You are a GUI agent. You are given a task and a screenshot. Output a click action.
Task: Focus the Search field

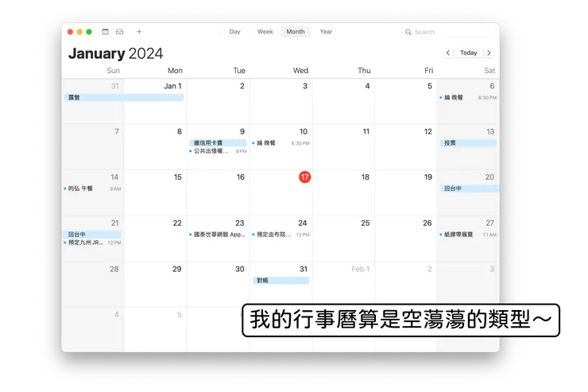(x=449, y=32)
